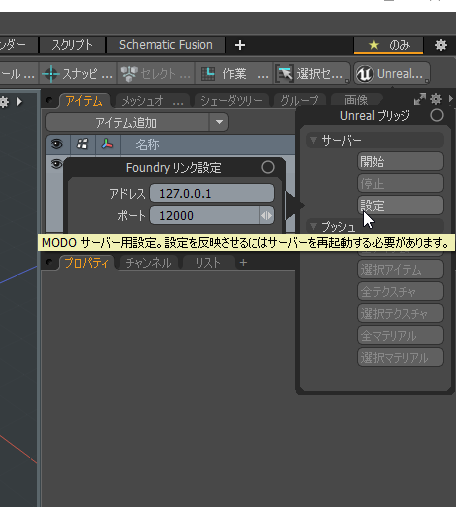Click the arrow right of item panel gear

pos(451,99)
